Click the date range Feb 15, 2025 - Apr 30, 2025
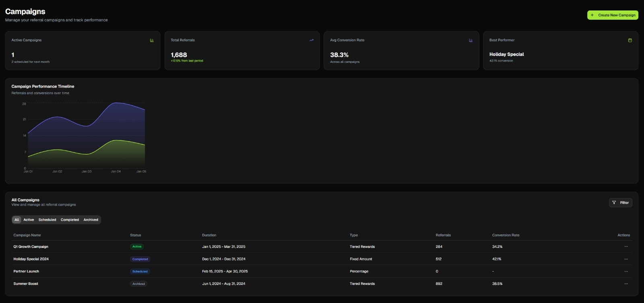Image resolution: width=644 pixels, height=303 pixels. 225,272
